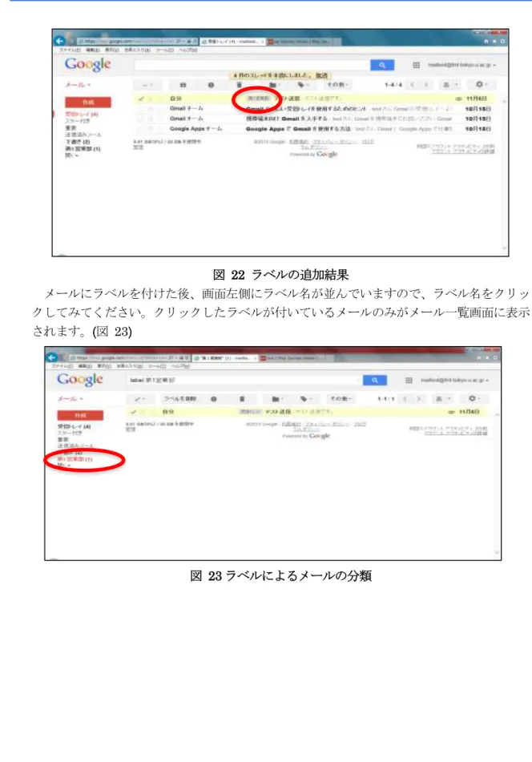Tick checkbox of Google Apps チーム message
532x762 pixels.
click(141, 129)
